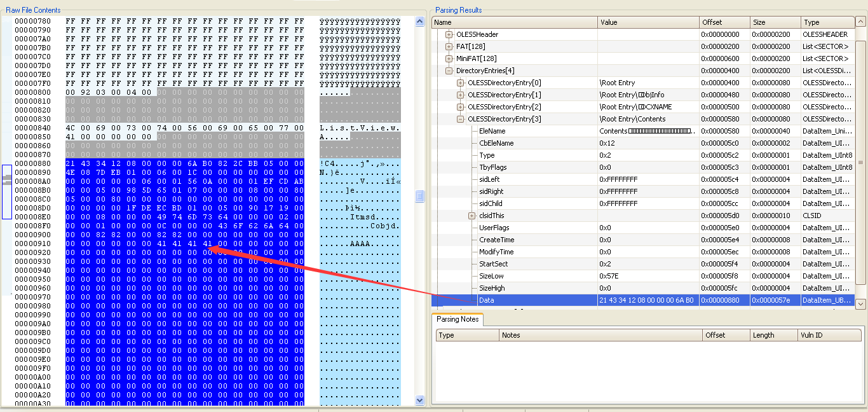Click the raw file contents scrollbar thumb
Image resolution: width=868 pixels, height=412 pixels.
(419, 196)
